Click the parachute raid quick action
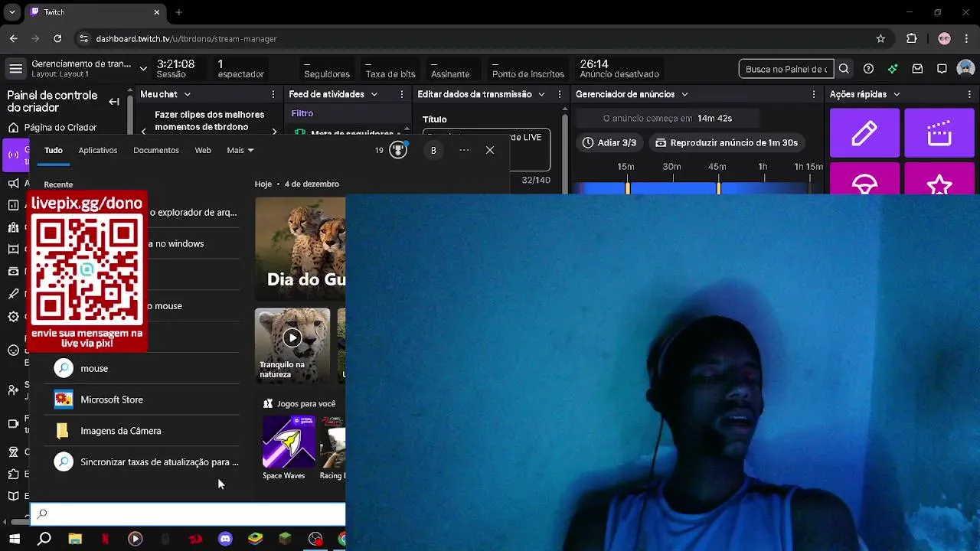The width and height of the screenshot is (980, 551). [864, 179]
